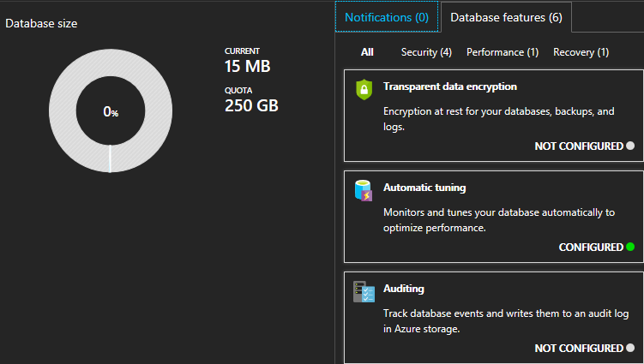Image resolution: width=644 pixels, height=364 pixels.
Task: Click the grey status dot for encryption
Action: point(630,146)
